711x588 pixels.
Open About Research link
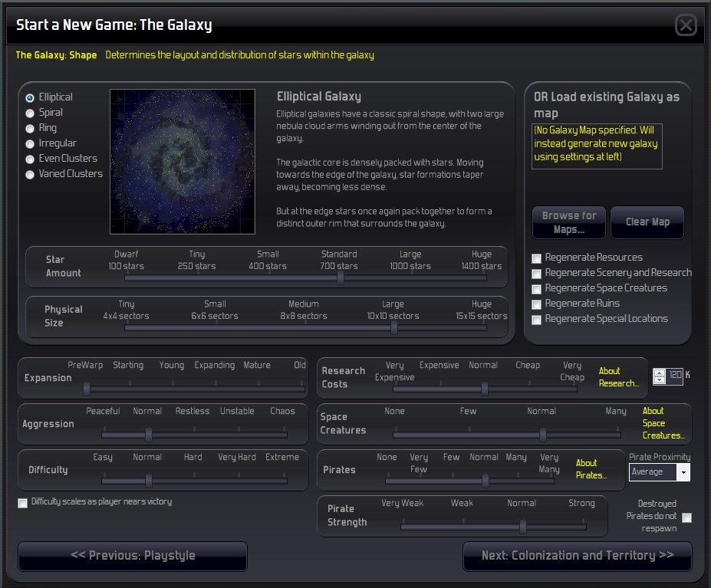pyautogui.click(x=618, y=377)
